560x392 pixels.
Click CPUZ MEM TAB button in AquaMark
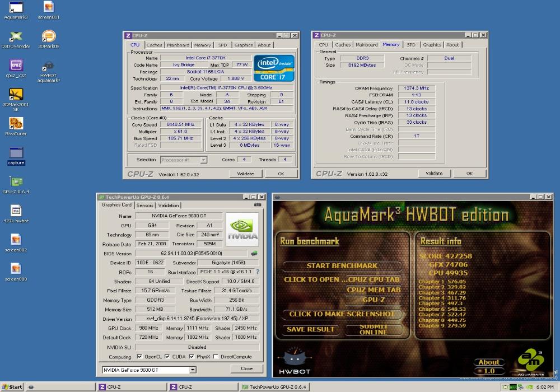pyautogui.click(x=373, y=290)
